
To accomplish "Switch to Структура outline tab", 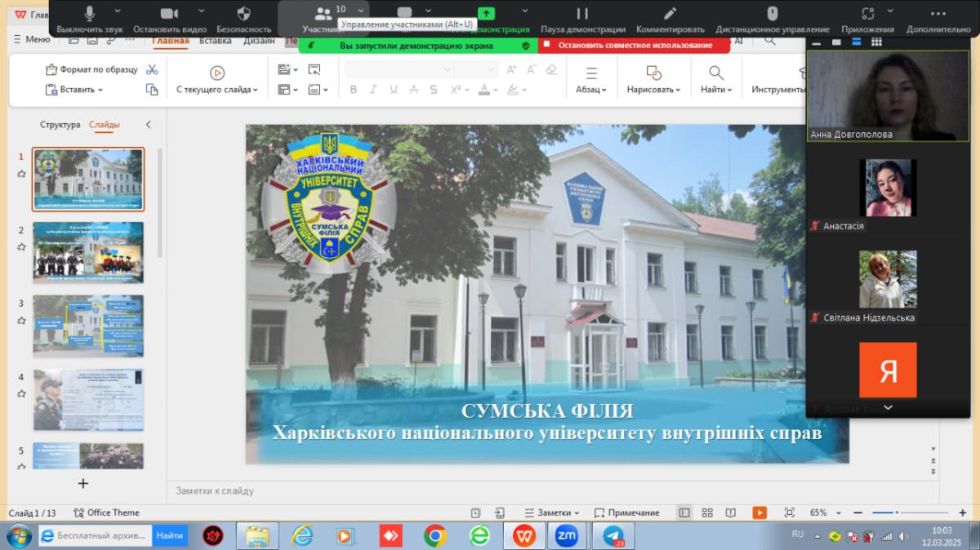I will click(60, 125).
